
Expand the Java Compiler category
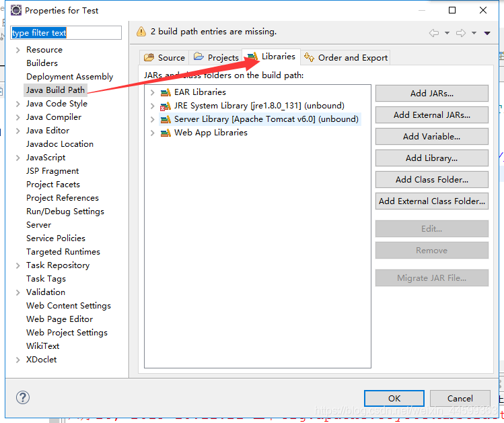[x=18, y=117]
